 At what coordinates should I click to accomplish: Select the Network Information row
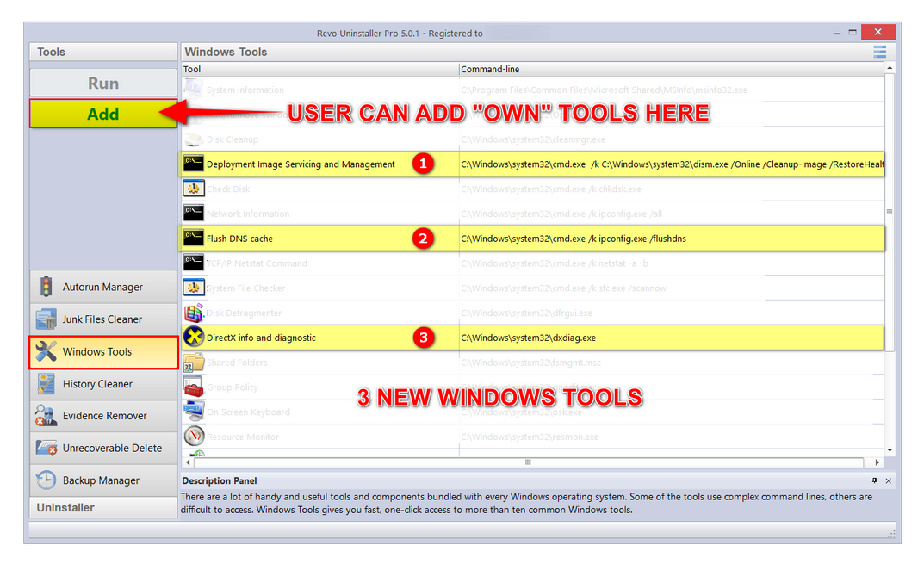(x=531, y=214)
